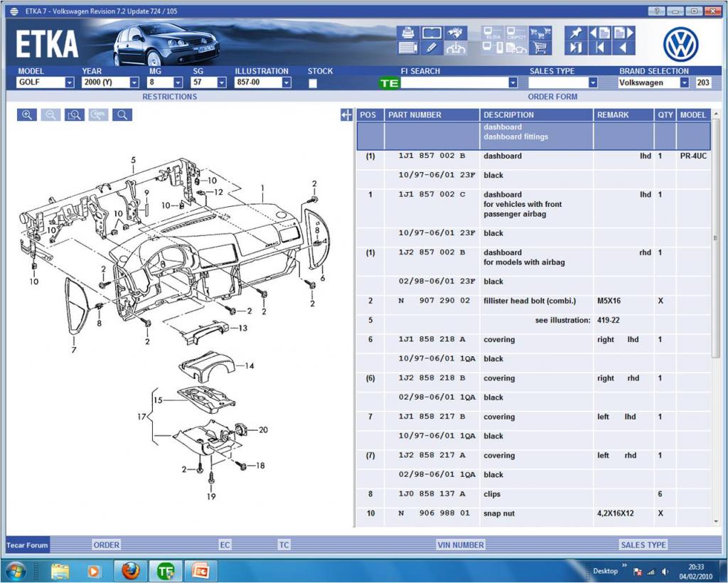Click the skip-to-first arrow icon

[600, 48]
